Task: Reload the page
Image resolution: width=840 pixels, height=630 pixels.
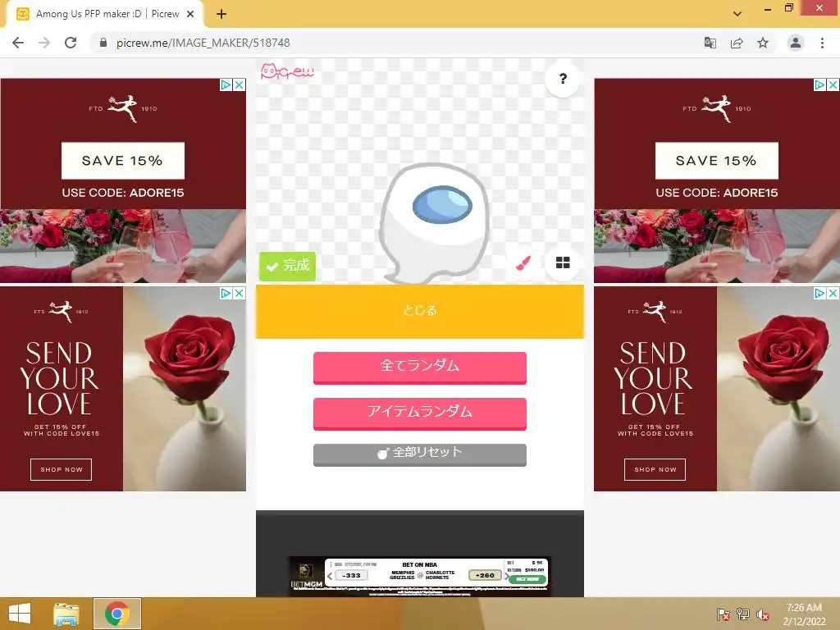Action: (x=71, y=43)
